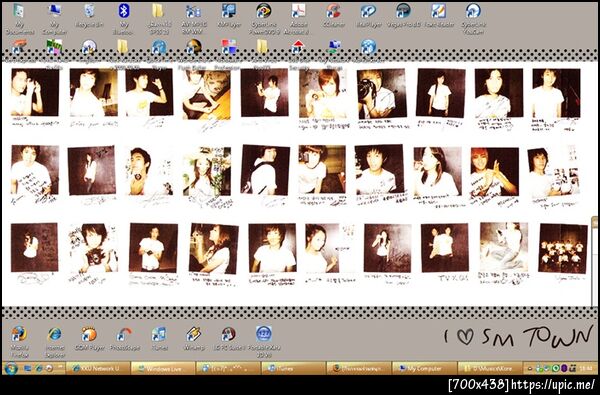Image resolution: width=600 pixels, height=395 pixels.
Task: Open the Recycle Bin icon
Action: pyautogui.click(x=89, y=15)
